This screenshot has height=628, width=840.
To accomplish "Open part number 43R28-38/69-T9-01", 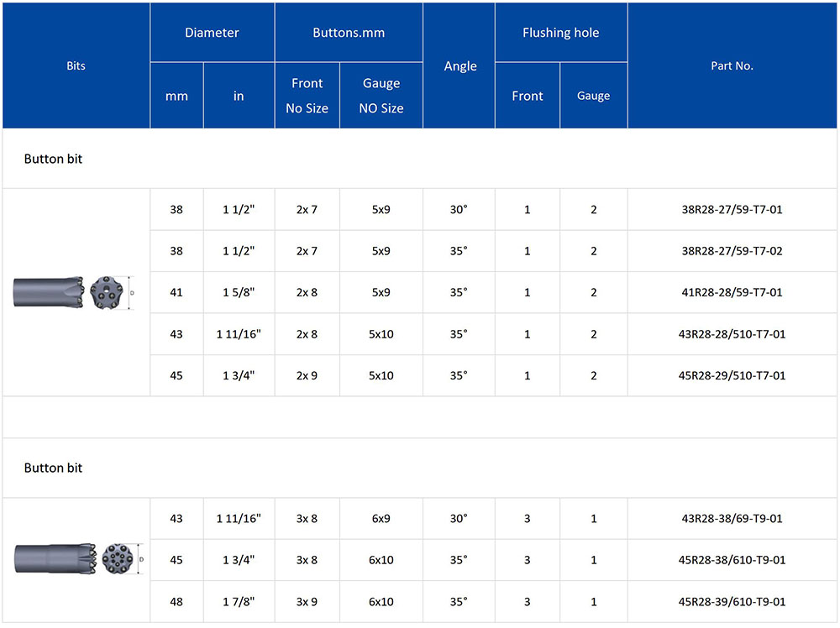I will click(732, 519).
